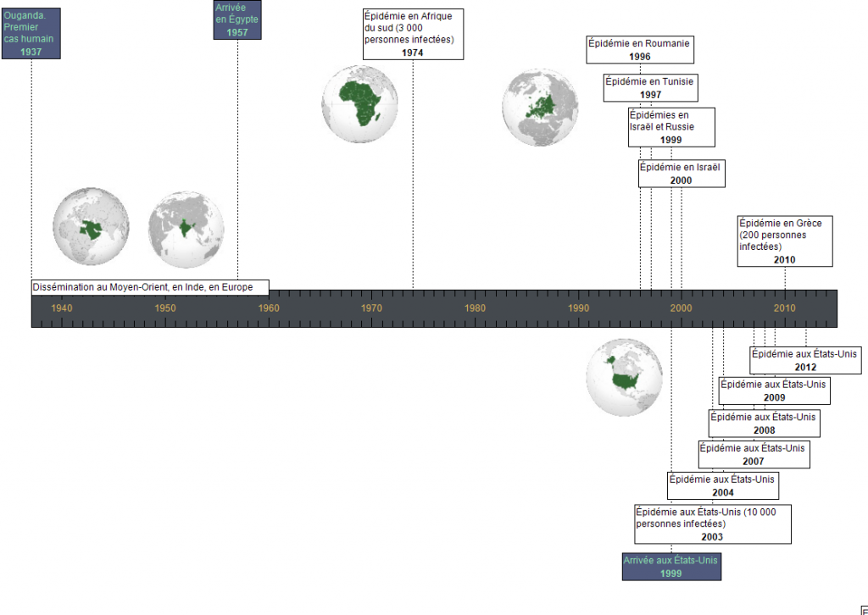Click the India globe map image

[186, 230]
